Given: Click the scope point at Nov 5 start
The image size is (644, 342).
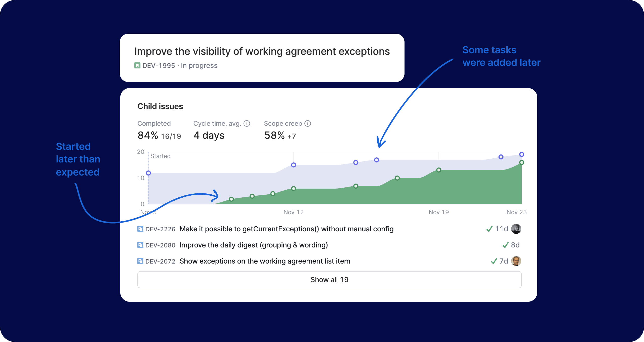Looking at the screenshot, I should pyautogui.click(x=148, y=173).
